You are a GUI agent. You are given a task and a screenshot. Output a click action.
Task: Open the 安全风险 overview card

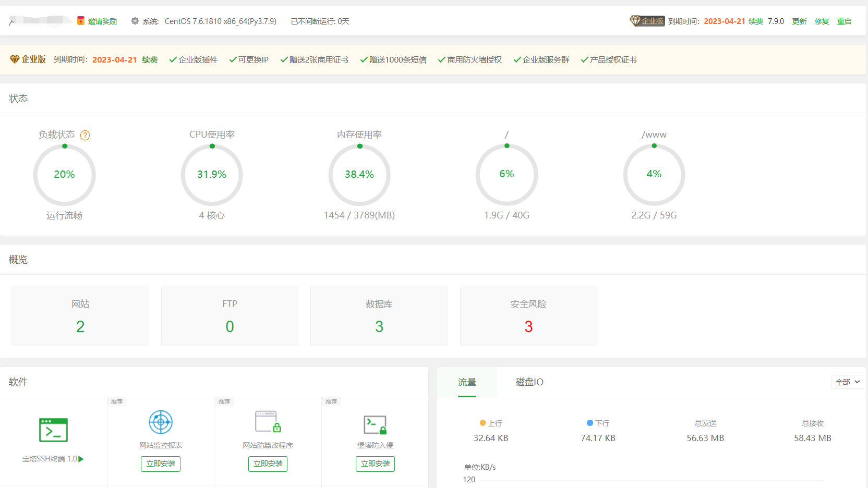[x=528, y=316]
